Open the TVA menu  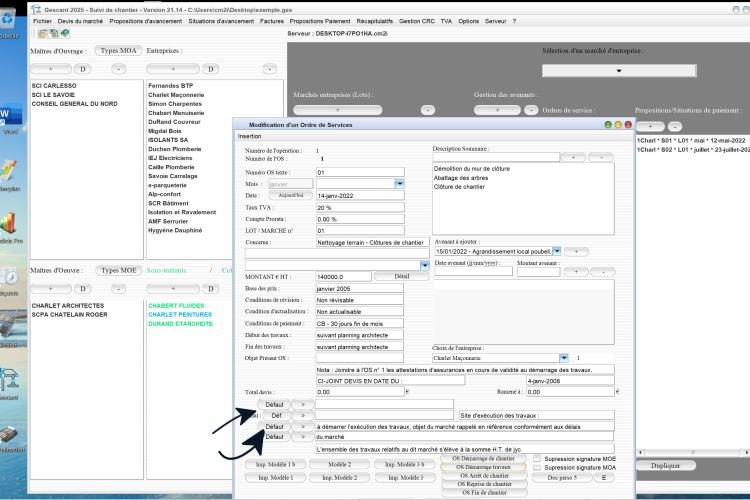tap(446, 21)
